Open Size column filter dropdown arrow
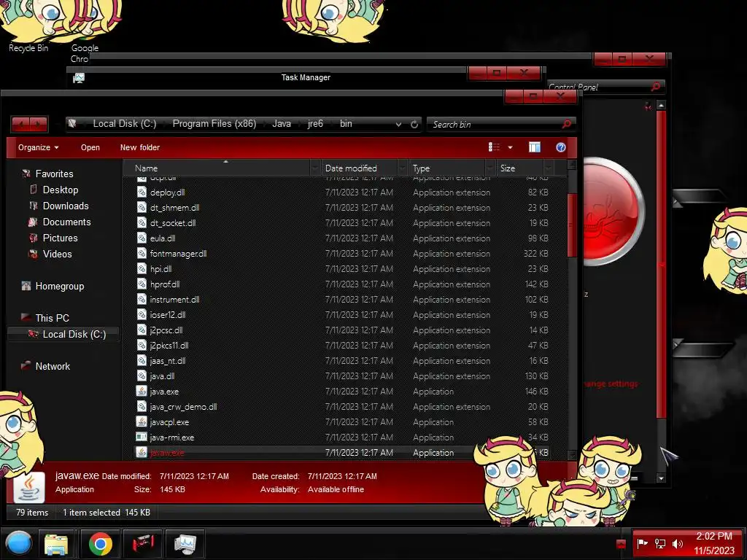The width and height of the screenshot is (747, 560). 549,168
